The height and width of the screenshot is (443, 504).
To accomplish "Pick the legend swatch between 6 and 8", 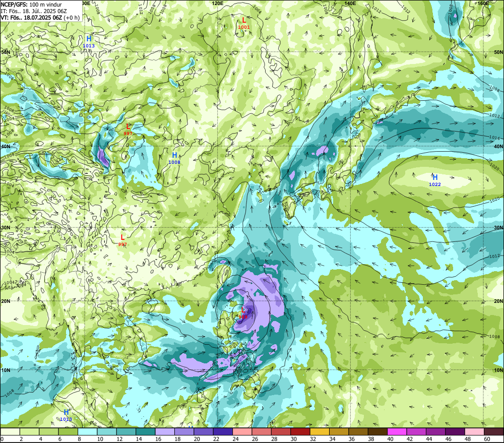I will [x=68, y=431].
